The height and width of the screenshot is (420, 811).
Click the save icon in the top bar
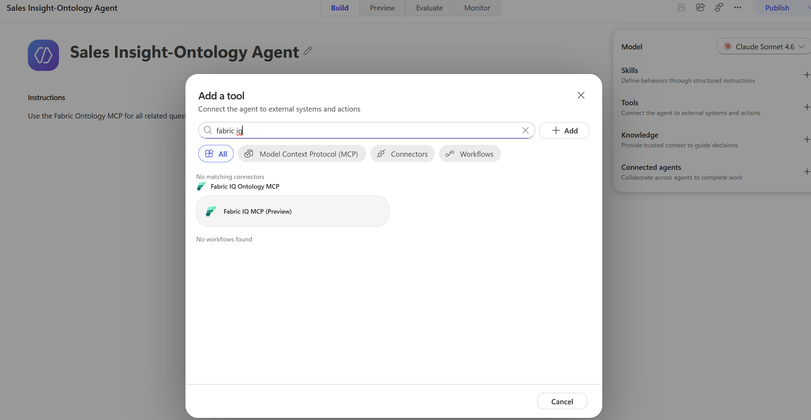(x=681, y=7)
